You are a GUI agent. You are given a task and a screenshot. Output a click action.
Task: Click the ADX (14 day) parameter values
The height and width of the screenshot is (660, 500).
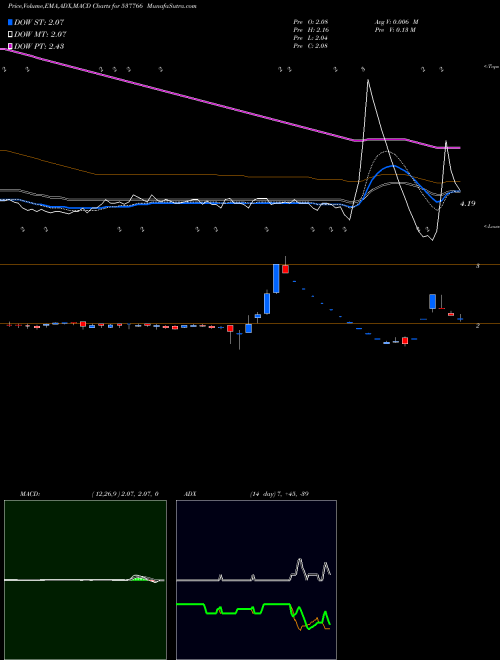tap(279, 494)
